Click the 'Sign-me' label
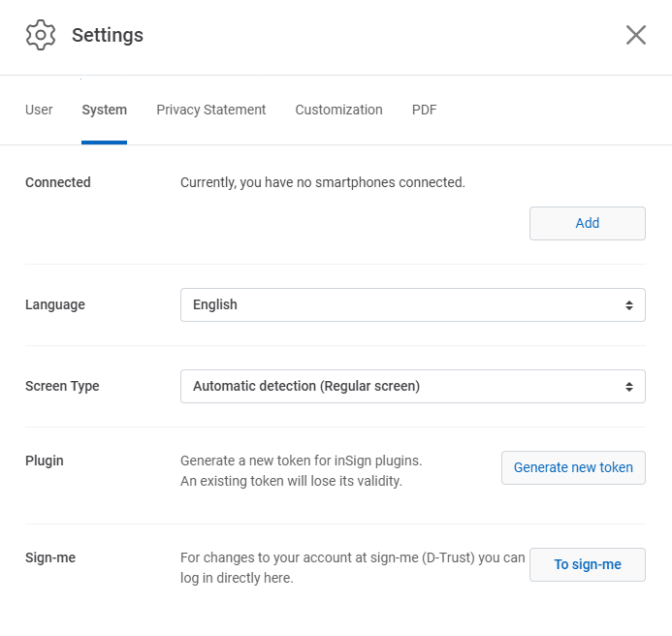 [x=50, y=557]
